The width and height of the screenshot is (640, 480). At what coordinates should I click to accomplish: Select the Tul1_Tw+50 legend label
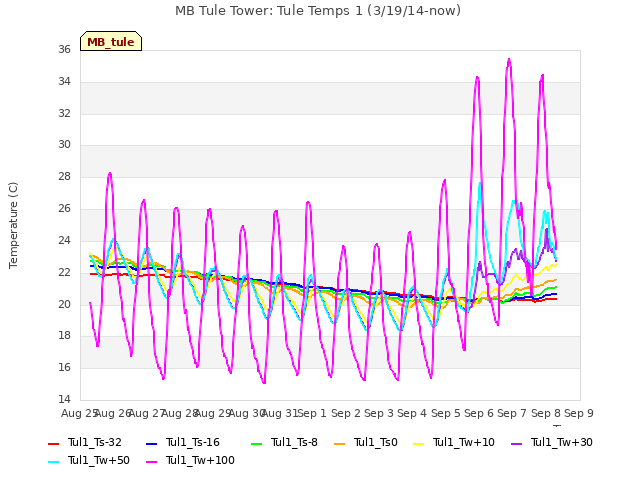(99, 460)
